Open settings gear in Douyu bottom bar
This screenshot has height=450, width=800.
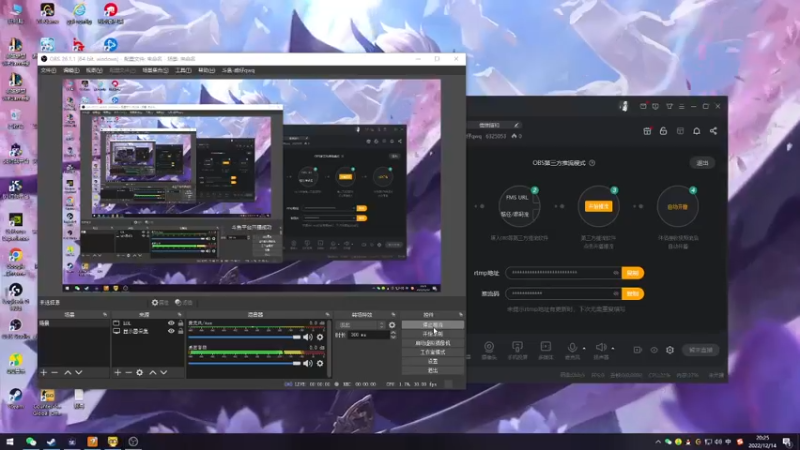[670, 350]
